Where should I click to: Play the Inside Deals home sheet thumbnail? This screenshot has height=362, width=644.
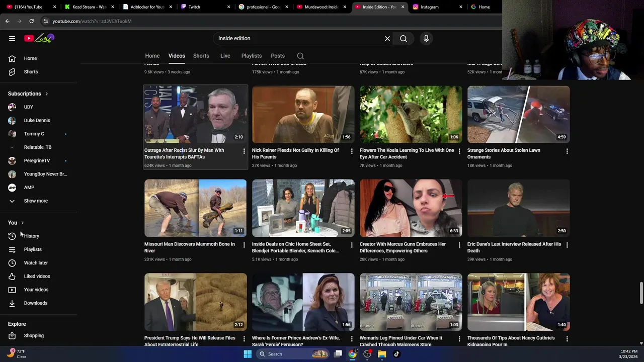coord(303,208)
